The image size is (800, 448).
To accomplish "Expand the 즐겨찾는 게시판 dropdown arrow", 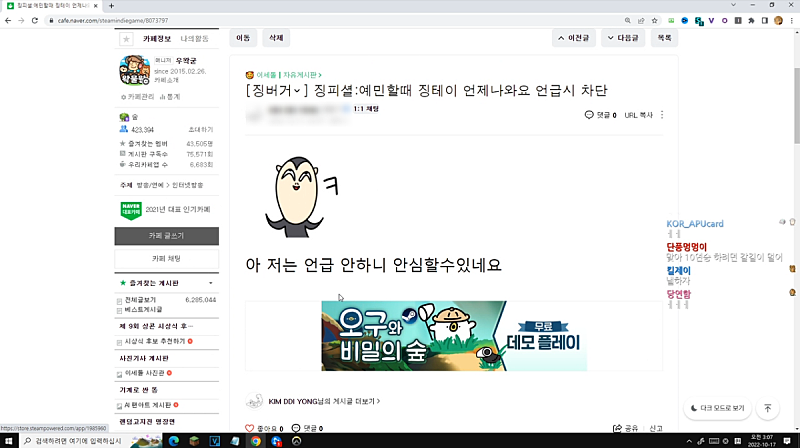I will coord(213,284).
